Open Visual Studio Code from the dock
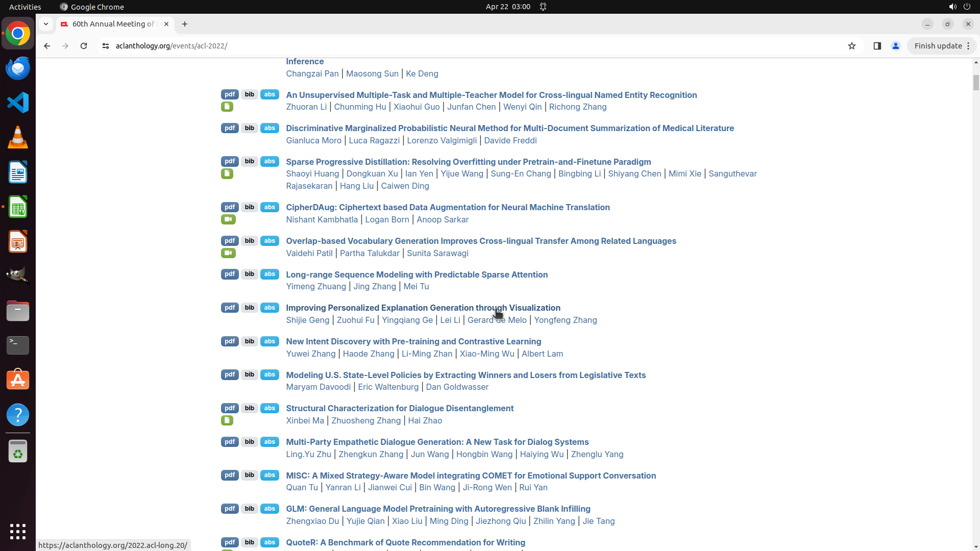Image resolution: width=980 pixels, height=551 pixels. tap(18, 103)
